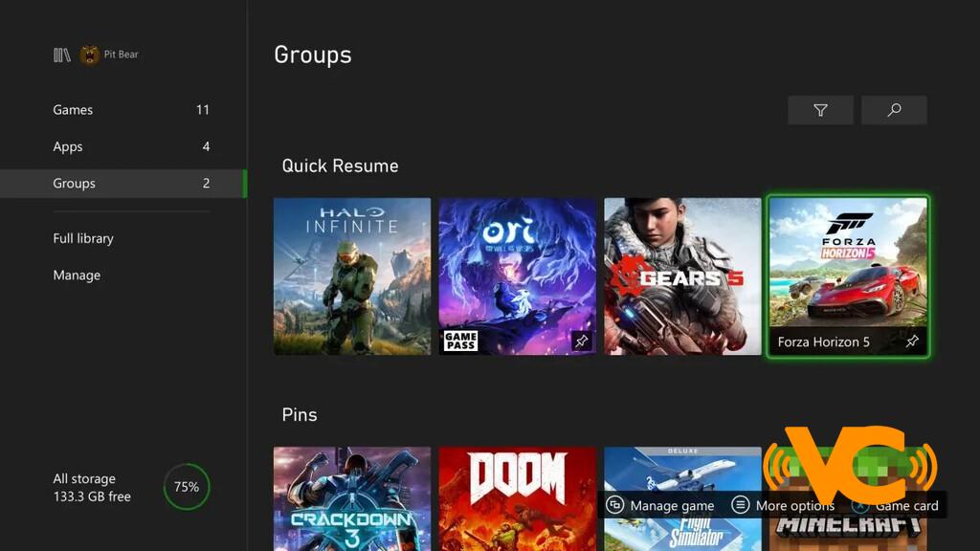
Task: Open the search magnifier button
Action: click(x=894, y=110)
